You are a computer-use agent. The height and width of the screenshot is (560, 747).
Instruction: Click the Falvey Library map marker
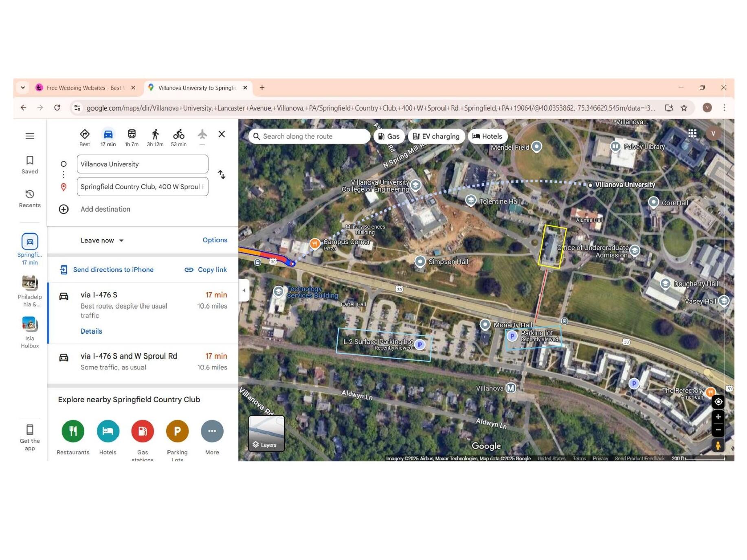[615, 146]
